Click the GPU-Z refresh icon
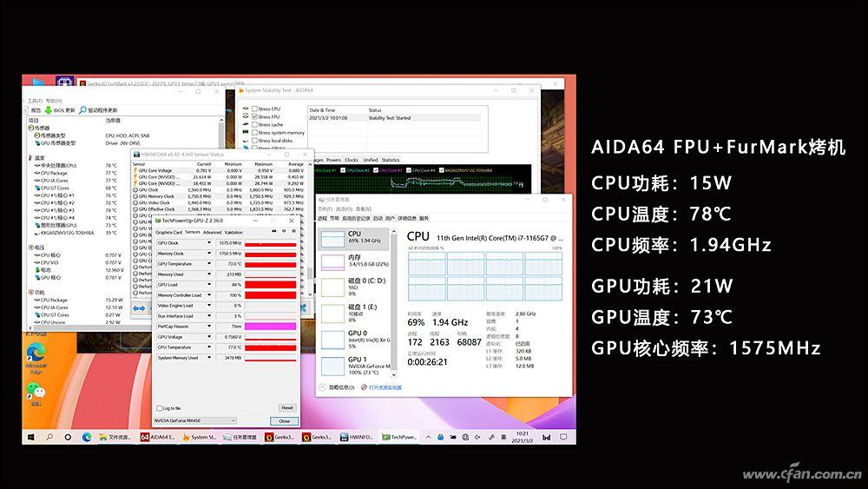868x489 pixels. (x=284, y=232)
